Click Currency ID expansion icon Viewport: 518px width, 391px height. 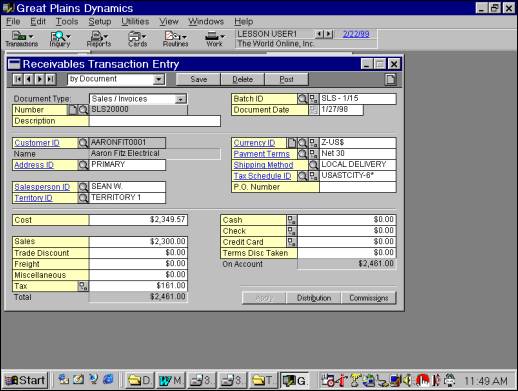(313, 143)
